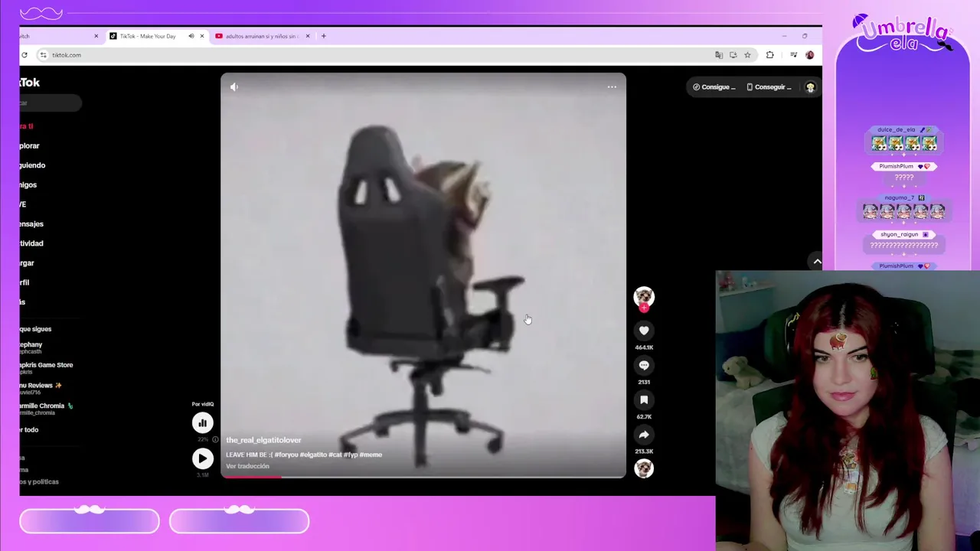Click the vidIQ round play button

(x=203, y=458)
